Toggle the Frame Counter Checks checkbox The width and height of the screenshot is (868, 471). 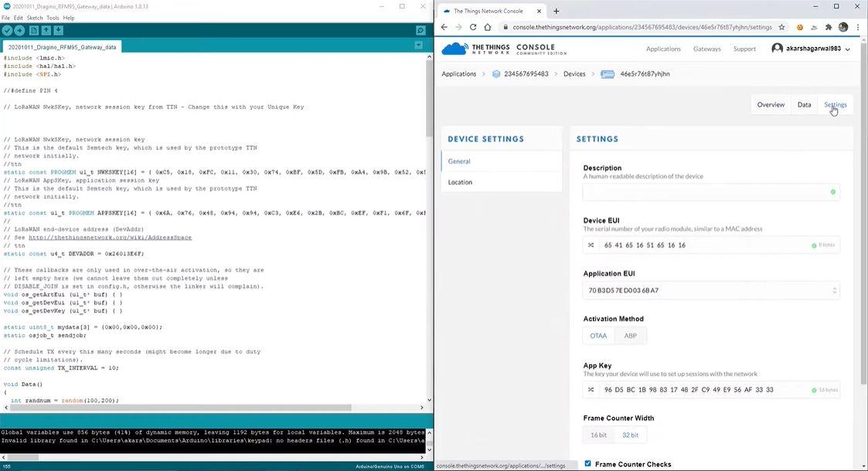coord(588,464)
